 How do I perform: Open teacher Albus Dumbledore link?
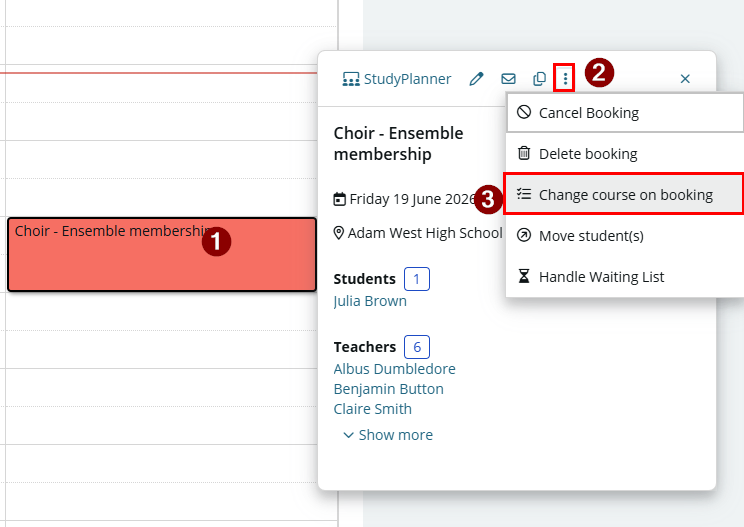click(x=394, y=369)
